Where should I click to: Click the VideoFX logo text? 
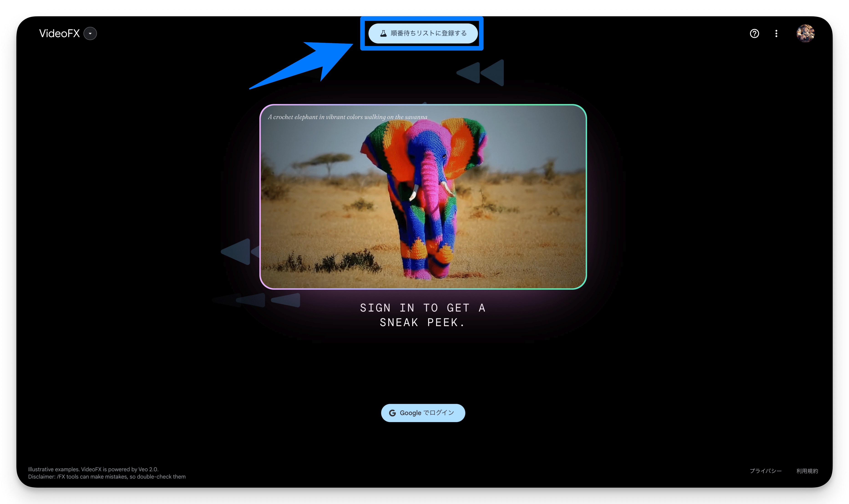[x=59, y=34]
